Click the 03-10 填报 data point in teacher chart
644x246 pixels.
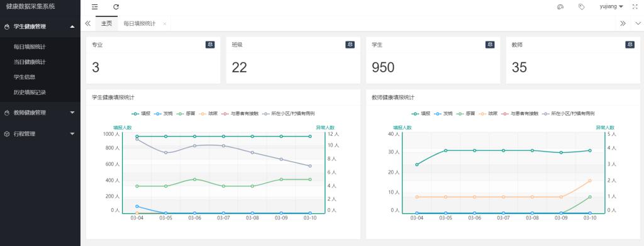[x=590, y=151]
